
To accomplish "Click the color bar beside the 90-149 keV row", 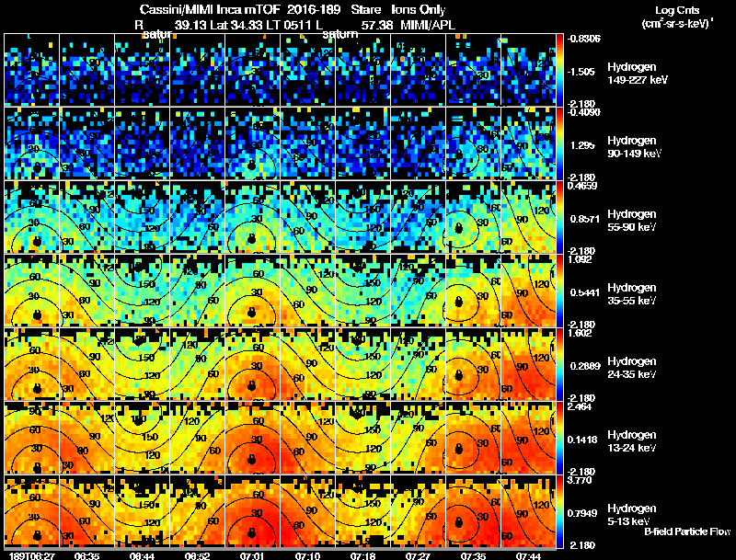I will tap(559, 143).
